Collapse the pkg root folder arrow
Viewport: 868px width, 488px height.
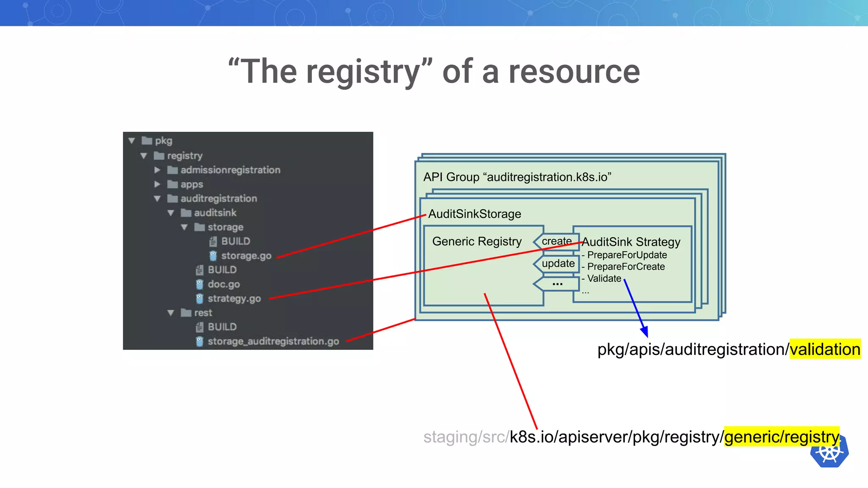132,141
